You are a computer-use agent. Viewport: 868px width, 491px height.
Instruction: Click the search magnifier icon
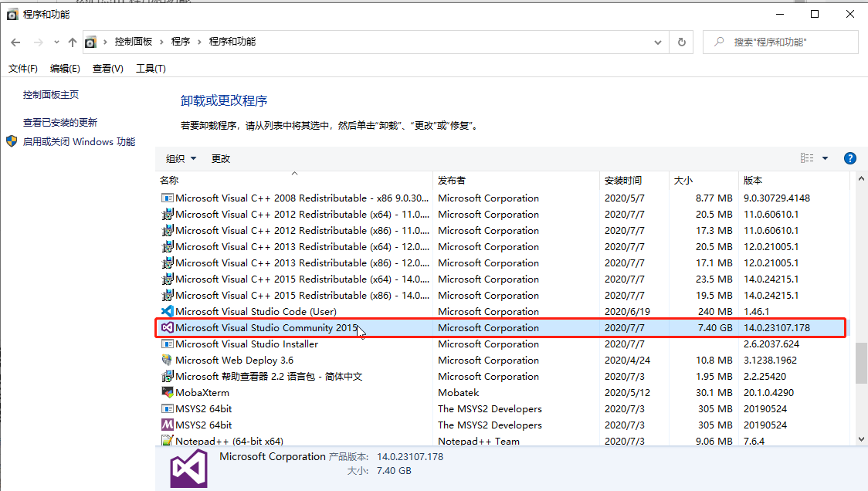coord(718,42)
